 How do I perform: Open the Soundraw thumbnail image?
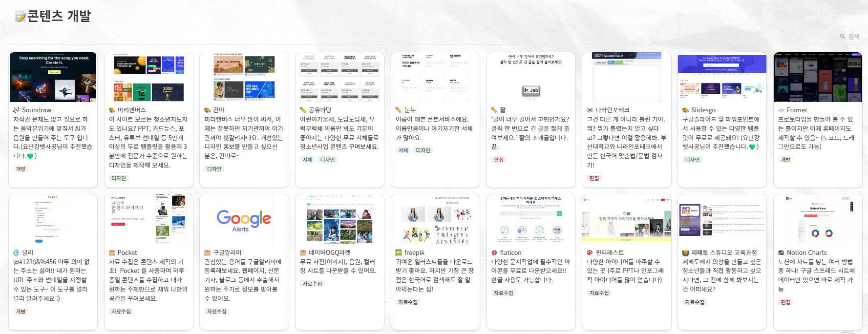[x=53, y=77]
